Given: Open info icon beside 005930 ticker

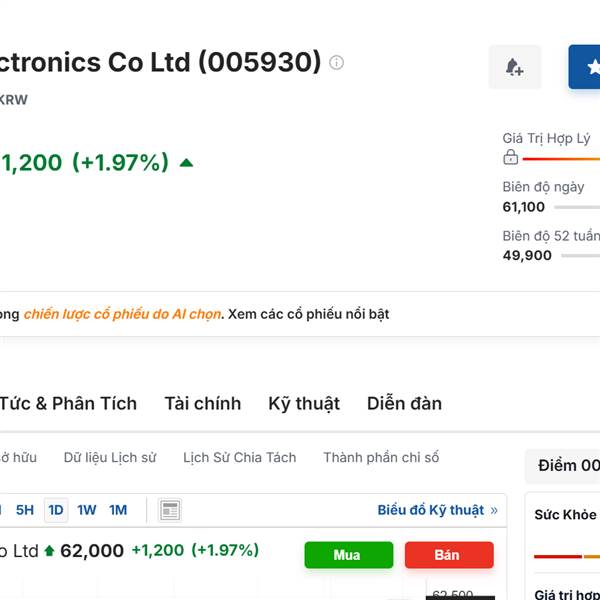Looking at the screenshot, I should pos(336,62).
